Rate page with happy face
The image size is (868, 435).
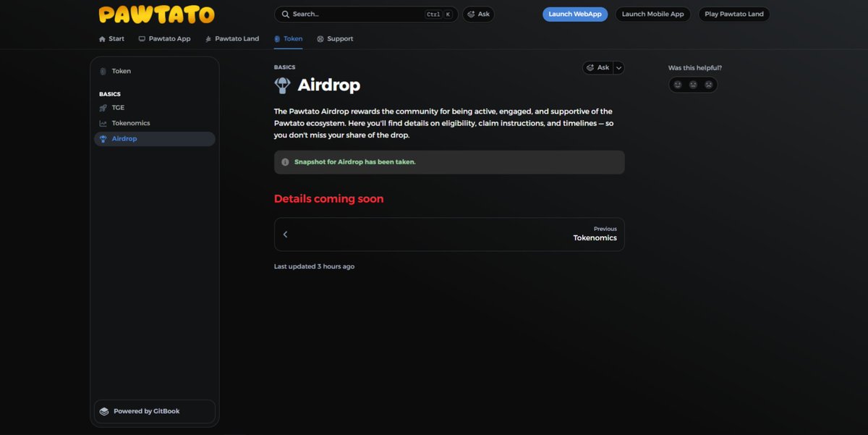pos(678,85)
